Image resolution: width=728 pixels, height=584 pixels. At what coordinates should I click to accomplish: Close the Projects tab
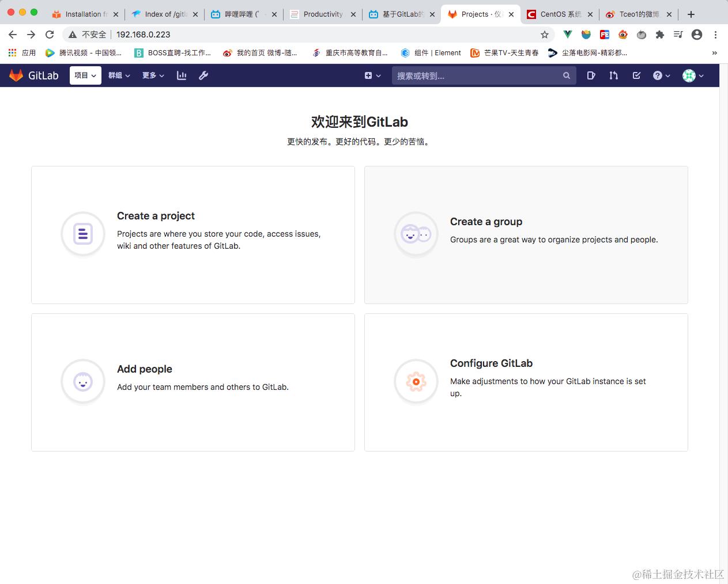pyautogui.click(x=511, y=14)
